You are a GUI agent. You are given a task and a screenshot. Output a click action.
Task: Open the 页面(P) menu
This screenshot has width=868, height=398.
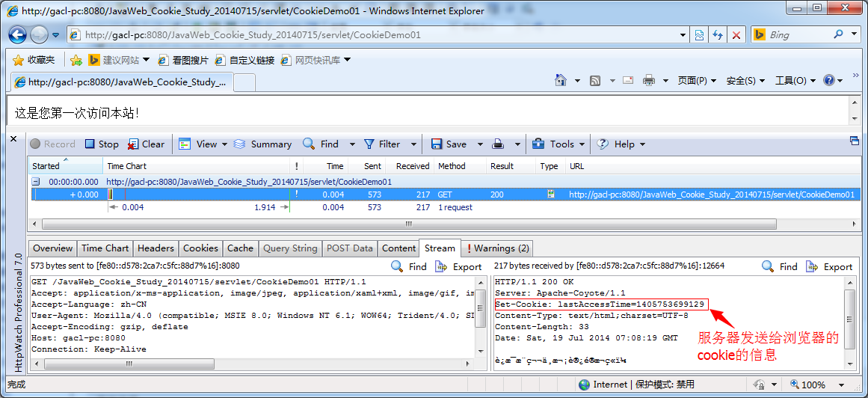[x=697, y=81]
